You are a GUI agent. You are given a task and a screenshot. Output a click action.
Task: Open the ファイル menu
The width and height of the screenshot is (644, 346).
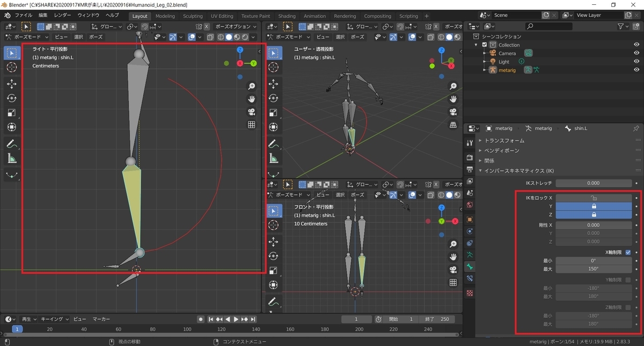click(x=23, y=16)
